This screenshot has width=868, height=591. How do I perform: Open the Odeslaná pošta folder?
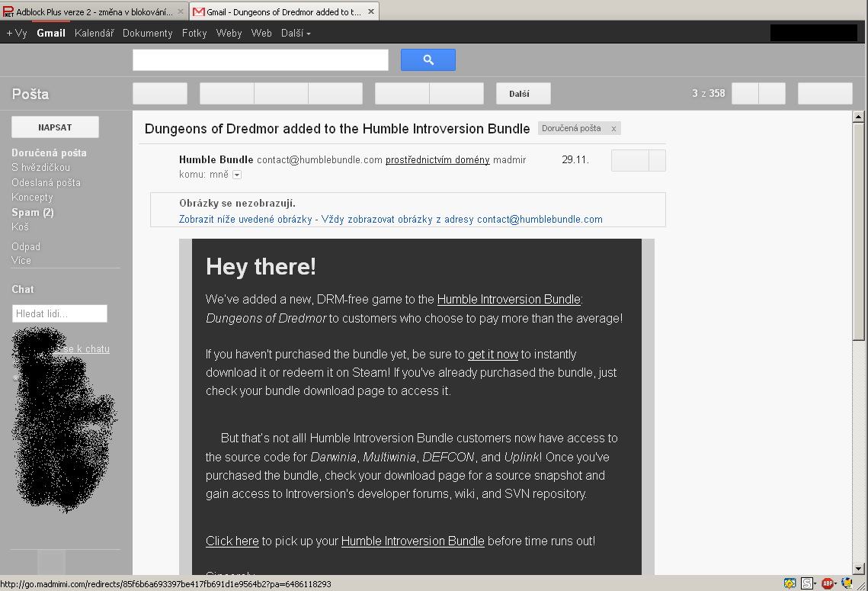(x=46, y=182)
